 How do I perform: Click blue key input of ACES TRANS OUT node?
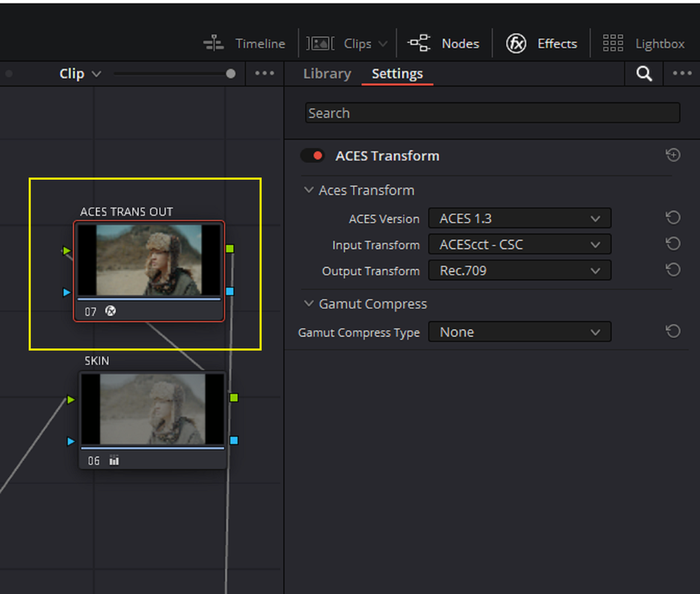tap(67, 293)
